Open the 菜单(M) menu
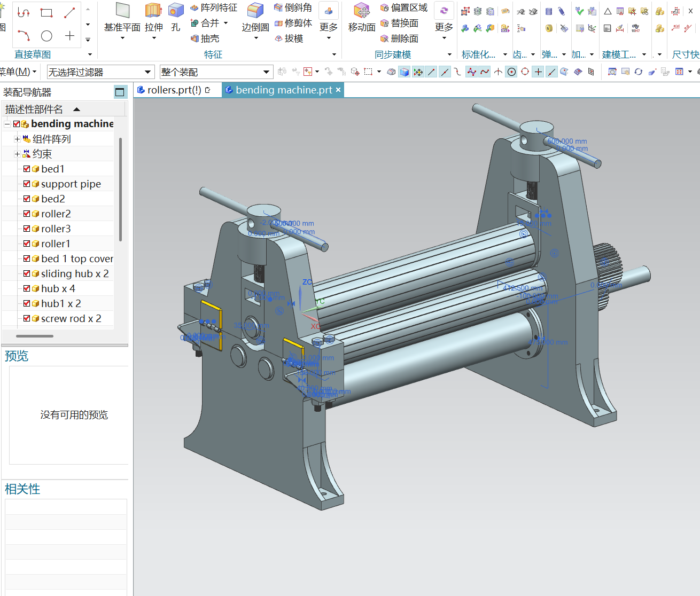 (x=17, y=72)
